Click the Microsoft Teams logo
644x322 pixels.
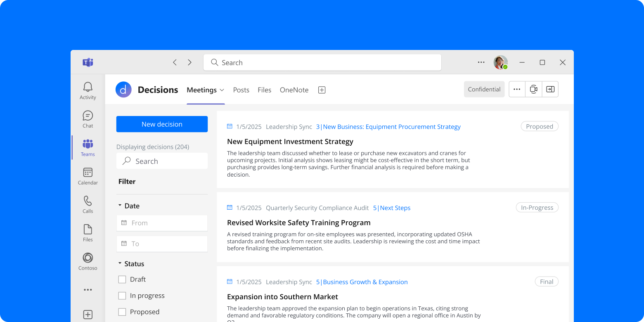[x=88, y=62]
